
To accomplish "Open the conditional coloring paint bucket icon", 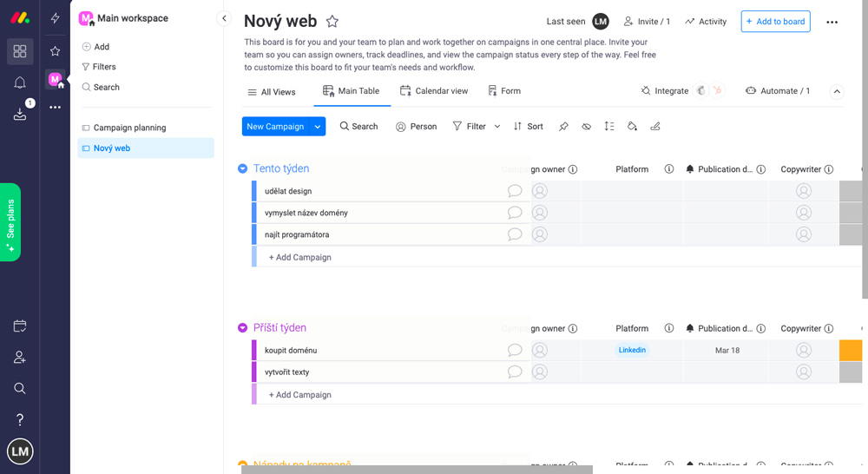I will click(x=632, y=126).
